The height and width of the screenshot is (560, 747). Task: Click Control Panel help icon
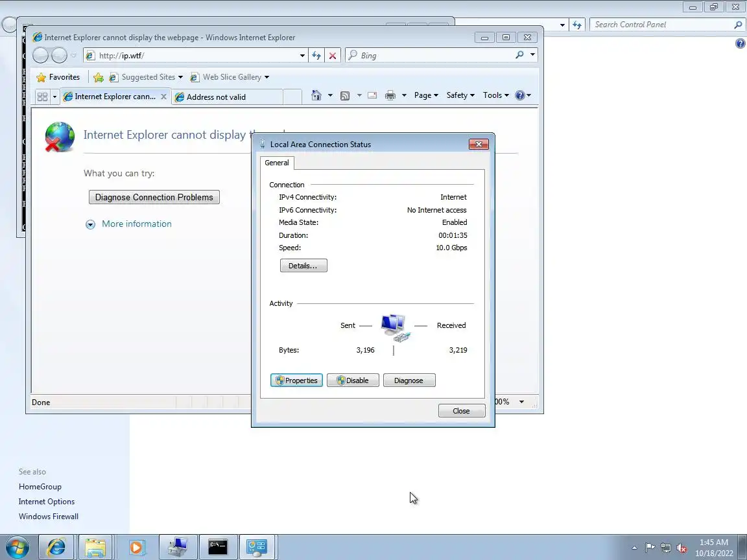click(x=740, y=44)
